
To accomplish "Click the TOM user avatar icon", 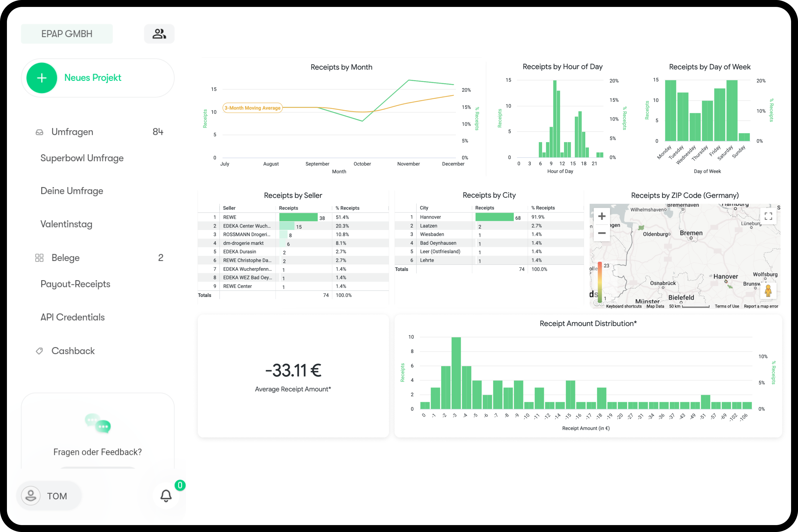I will coord(31,496).
